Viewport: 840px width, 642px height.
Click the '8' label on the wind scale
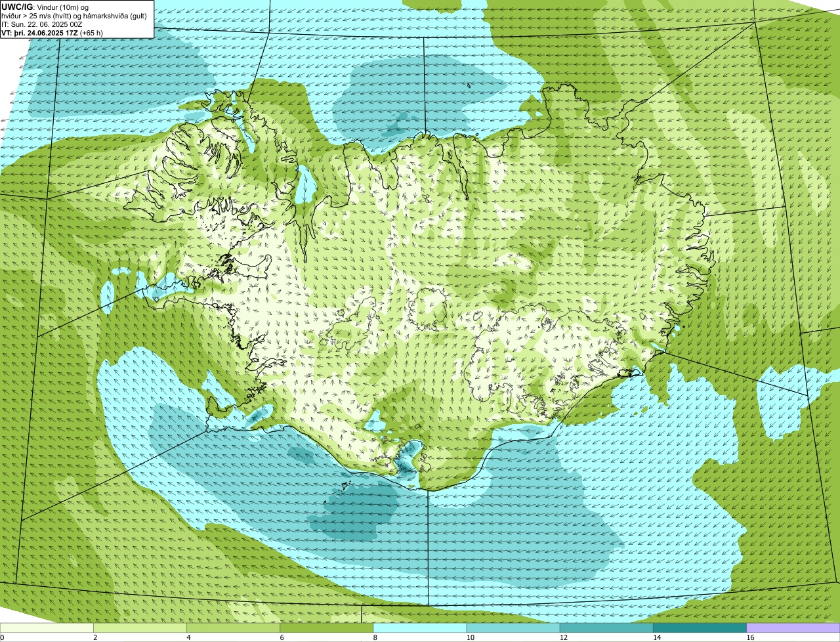(375, 637)
